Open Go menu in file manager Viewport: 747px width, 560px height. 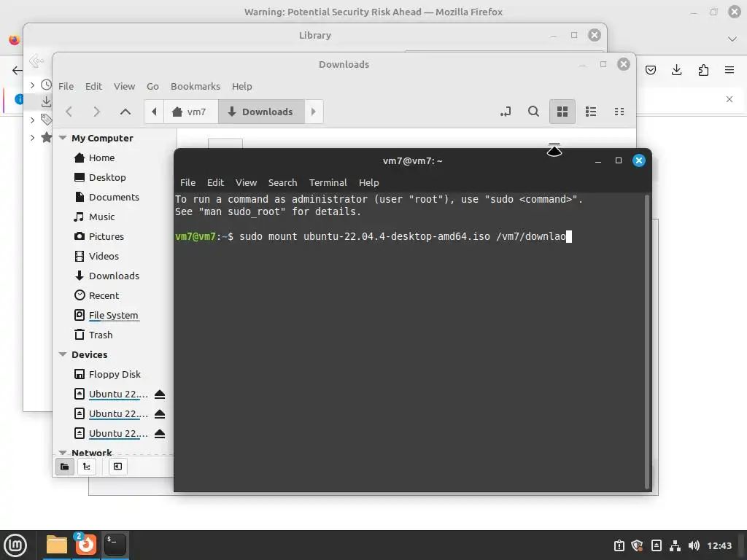pyautogui.click(x=152, y=86)
